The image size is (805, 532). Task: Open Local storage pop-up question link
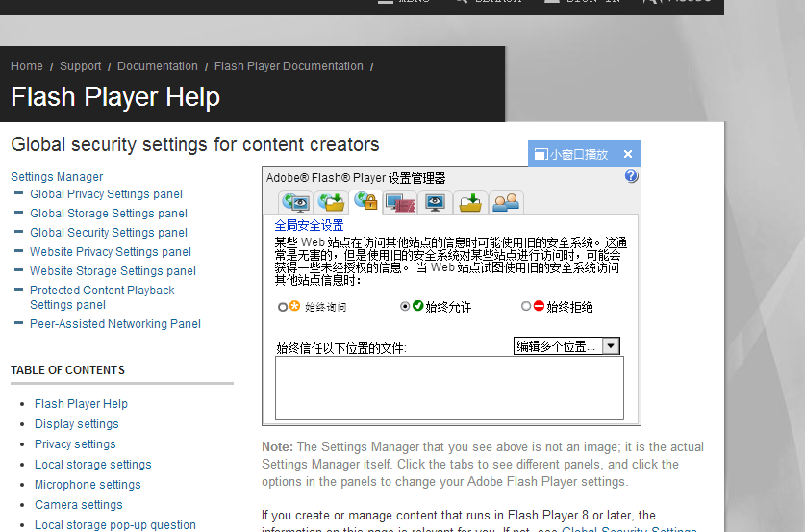click(115, 525)
